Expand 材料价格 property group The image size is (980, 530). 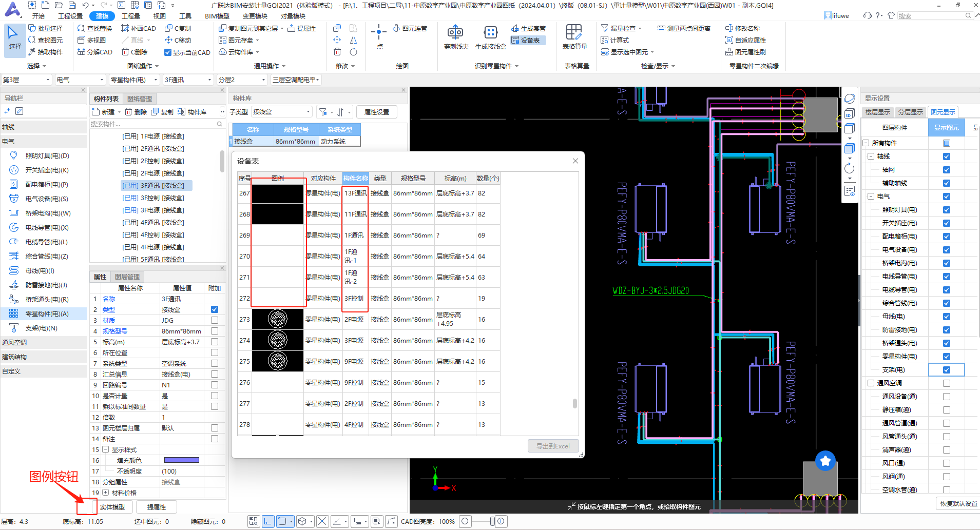tap(105, 493)
